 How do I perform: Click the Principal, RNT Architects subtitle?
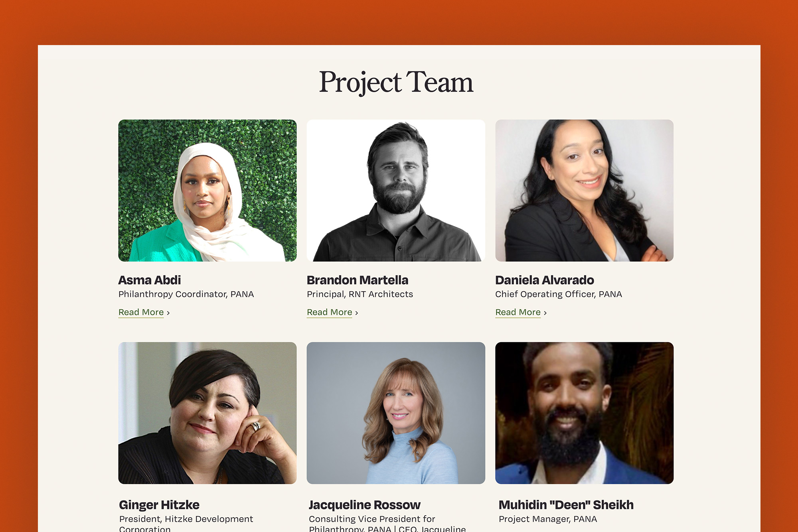point(360,294)
